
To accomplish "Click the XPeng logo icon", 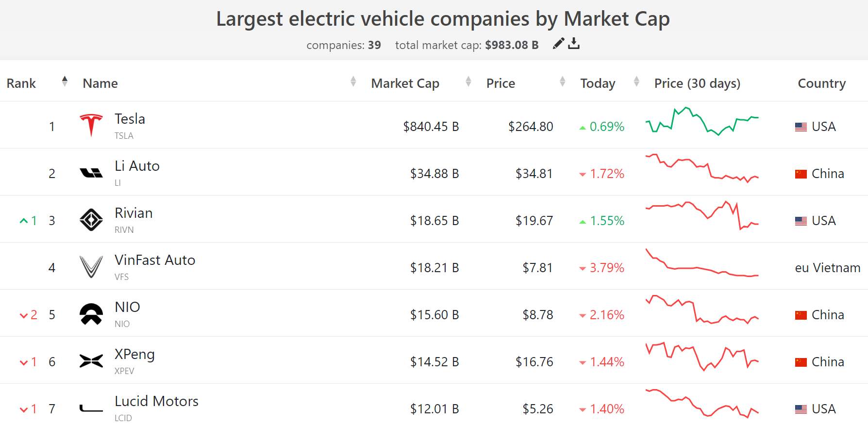I will point(91,361).
